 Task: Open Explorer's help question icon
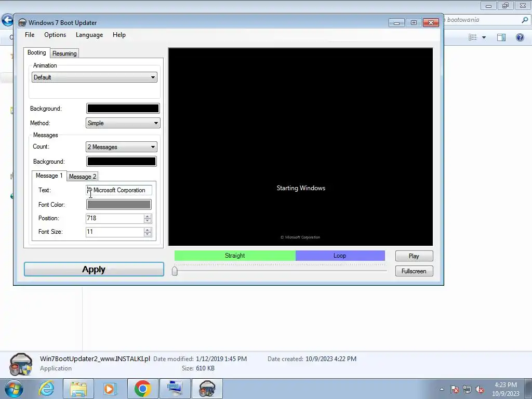[x=520, y=37]
